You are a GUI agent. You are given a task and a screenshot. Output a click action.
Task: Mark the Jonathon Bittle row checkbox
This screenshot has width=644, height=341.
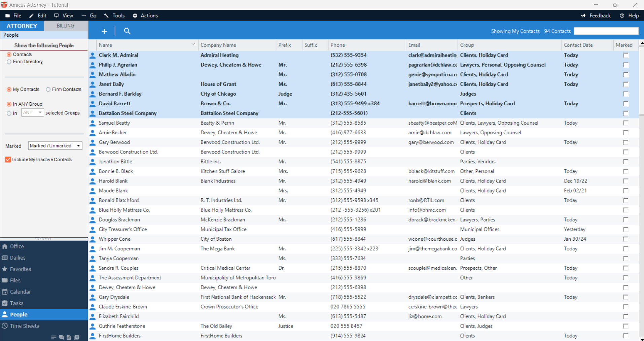click(x=626, y=162)
